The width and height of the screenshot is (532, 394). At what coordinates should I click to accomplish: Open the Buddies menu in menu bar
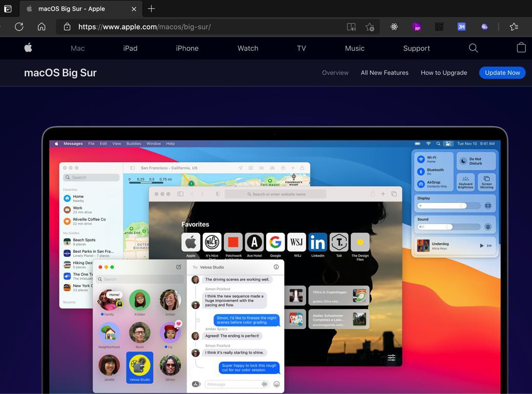(134, 143)
